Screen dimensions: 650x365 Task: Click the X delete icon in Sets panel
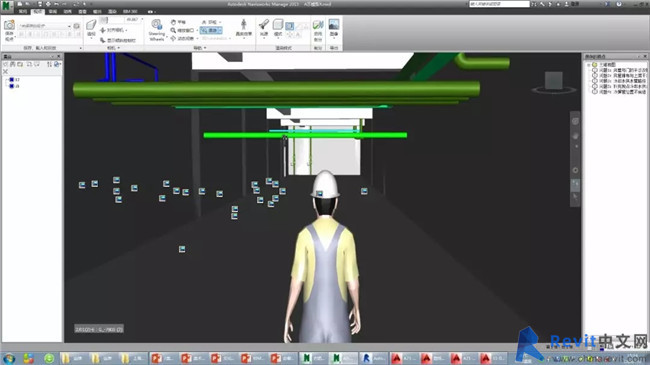point(5,71)
